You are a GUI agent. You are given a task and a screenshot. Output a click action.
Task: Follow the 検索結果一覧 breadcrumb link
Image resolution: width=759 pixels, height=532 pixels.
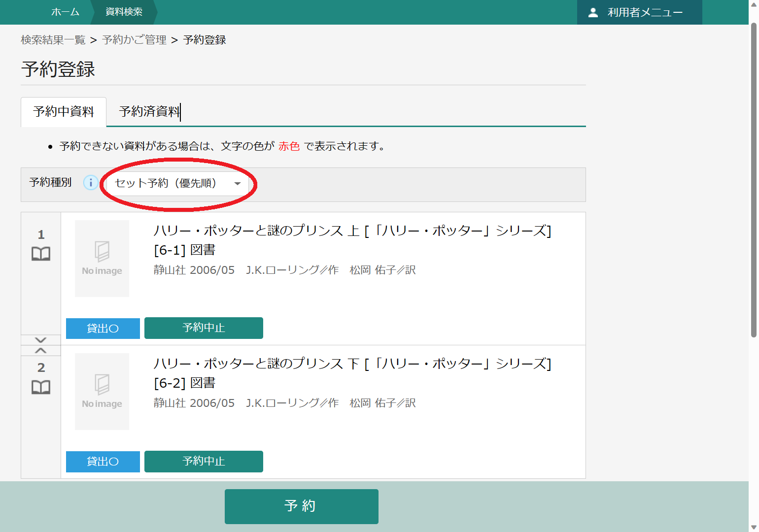click(53, 40)
